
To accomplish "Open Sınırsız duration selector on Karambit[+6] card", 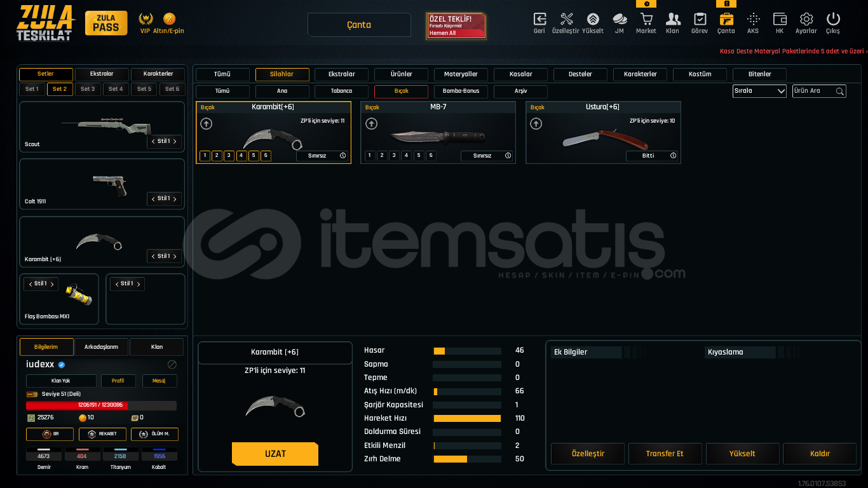I will (x=323, y=156).
